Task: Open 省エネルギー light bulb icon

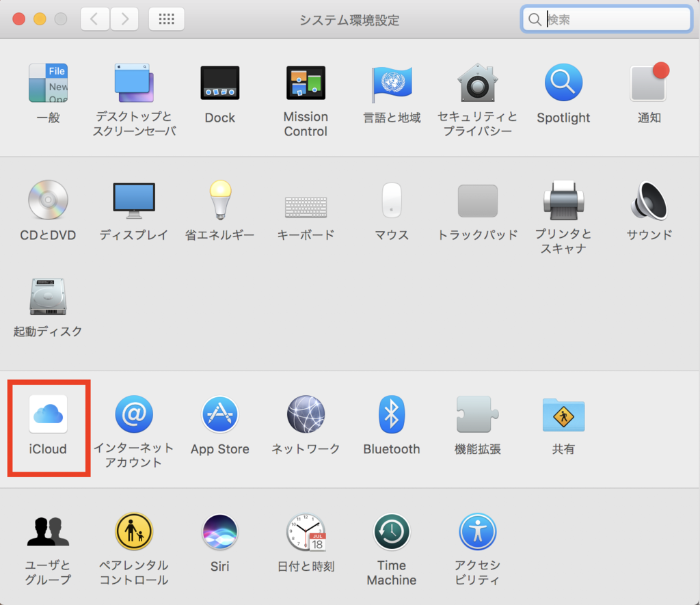Action: 220,200
